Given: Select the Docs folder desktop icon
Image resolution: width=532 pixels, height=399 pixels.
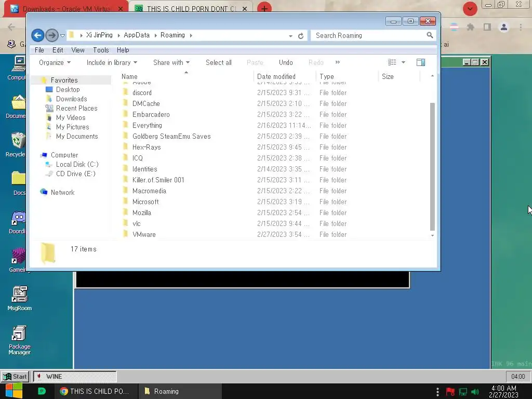Looking at the screenshot, I should pyautogui.click(x=19, y=183).
